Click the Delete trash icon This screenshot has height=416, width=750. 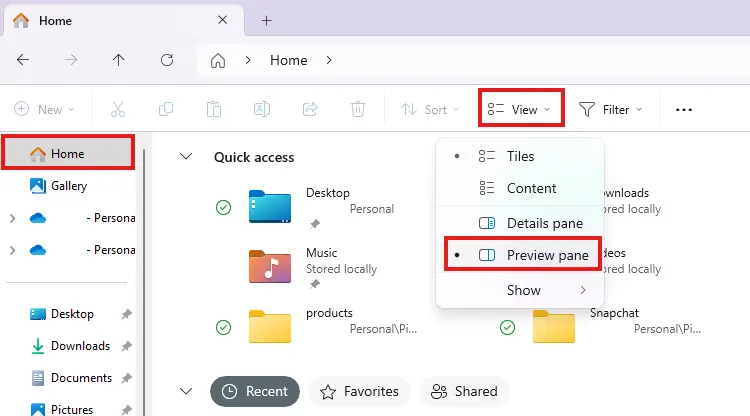tap(358, 109)
